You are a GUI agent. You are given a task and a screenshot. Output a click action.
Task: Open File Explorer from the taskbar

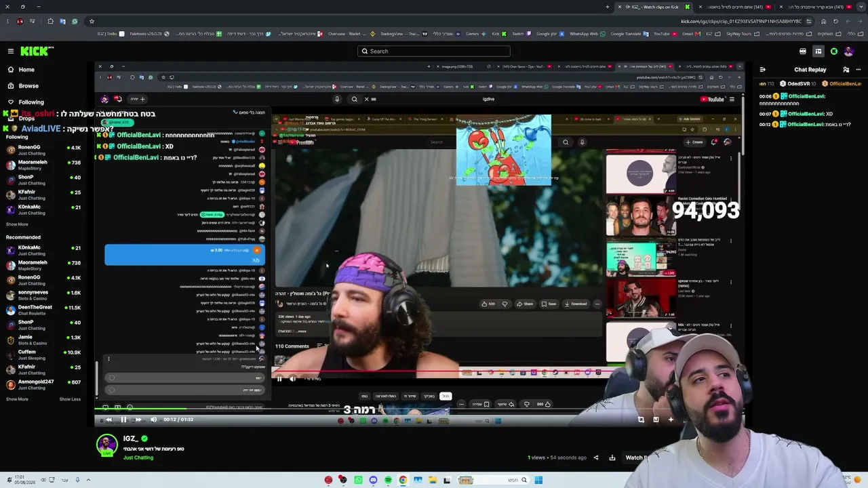point(433,480)
